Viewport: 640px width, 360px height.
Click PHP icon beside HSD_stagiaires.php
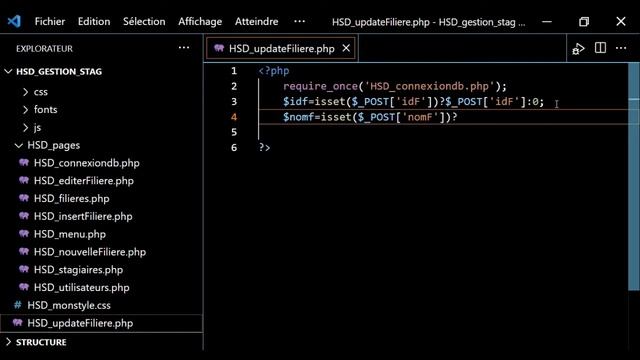click(x=24, y=269)
